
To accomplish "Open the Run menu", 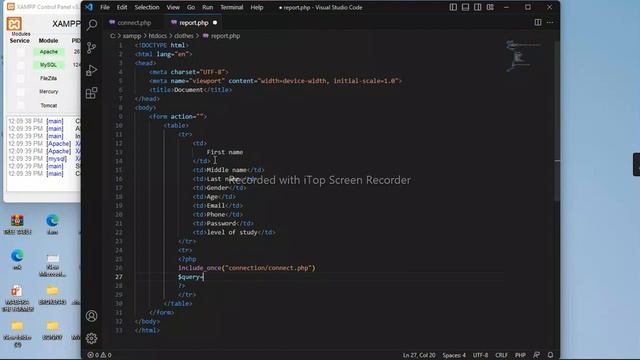I will (207, 7).
